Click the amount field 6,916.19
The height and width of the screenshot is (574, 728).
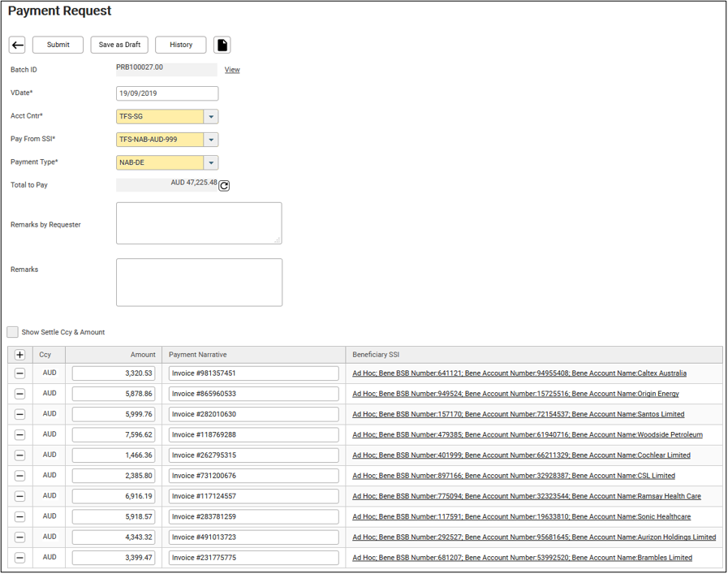coord(114,496)
